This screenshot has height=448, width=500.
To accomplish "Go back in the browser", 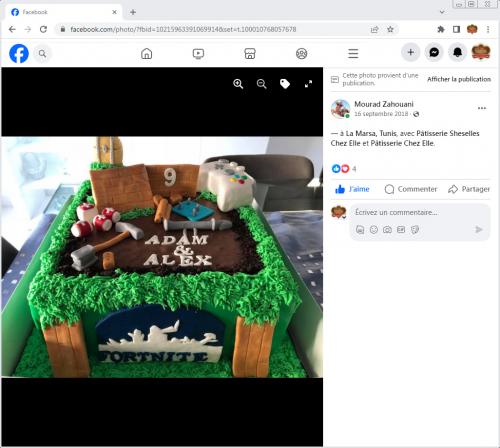I will coord(12,29).
